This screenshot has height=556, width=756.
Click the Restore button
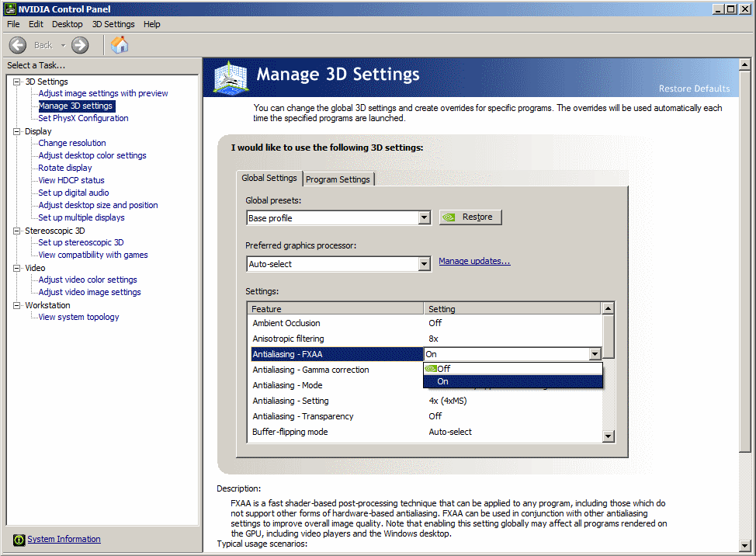[470, 217]
